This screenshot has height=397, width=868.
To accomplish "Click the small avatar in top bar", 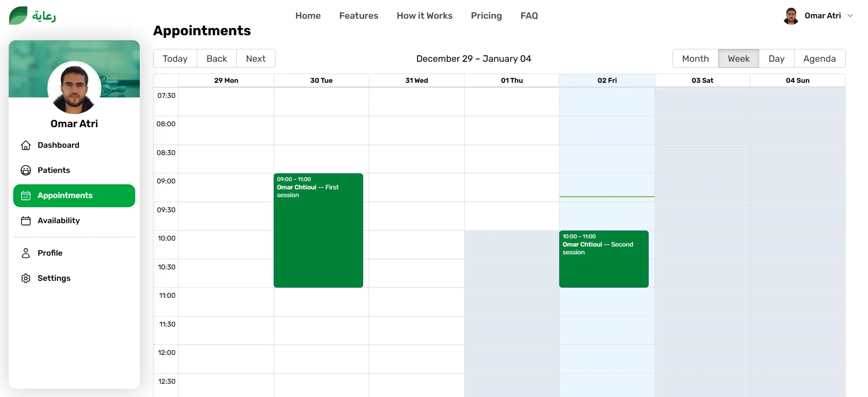I will 791,16.
